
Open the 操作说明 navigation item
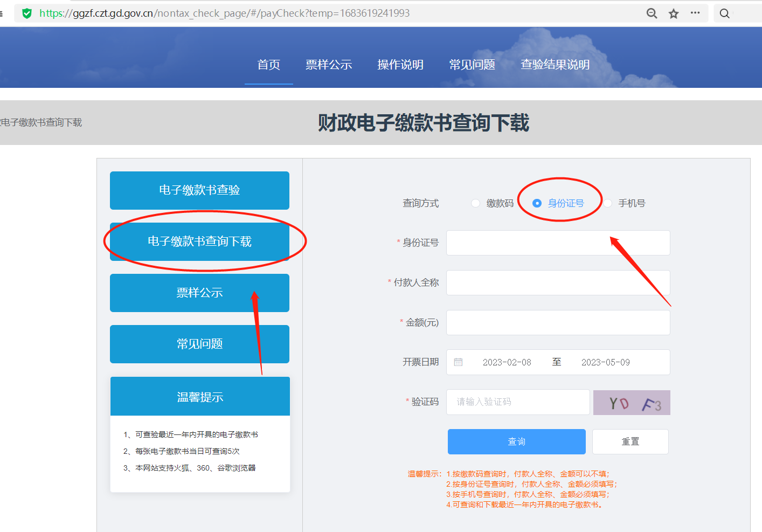[x=400, y=64]
